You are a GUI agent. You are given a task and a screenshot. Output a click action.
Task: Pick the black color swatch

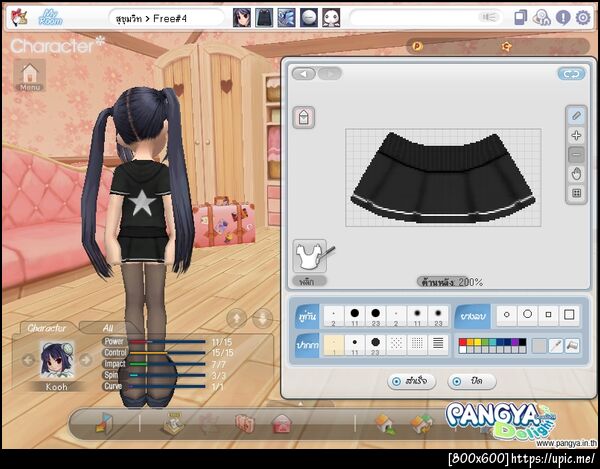coord(522,342)
